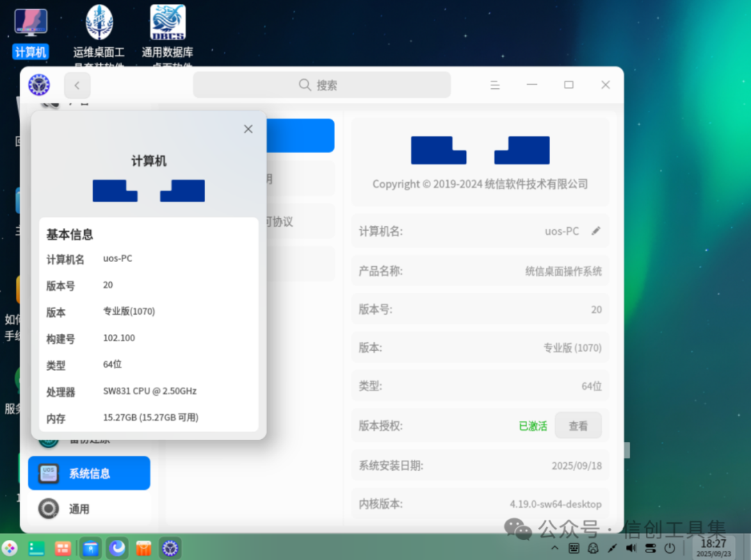Click the 4.19.0-sw64-desktop kernel version
Image resolution: width=751 pixels, height=560 pixels.
point(556,504)
